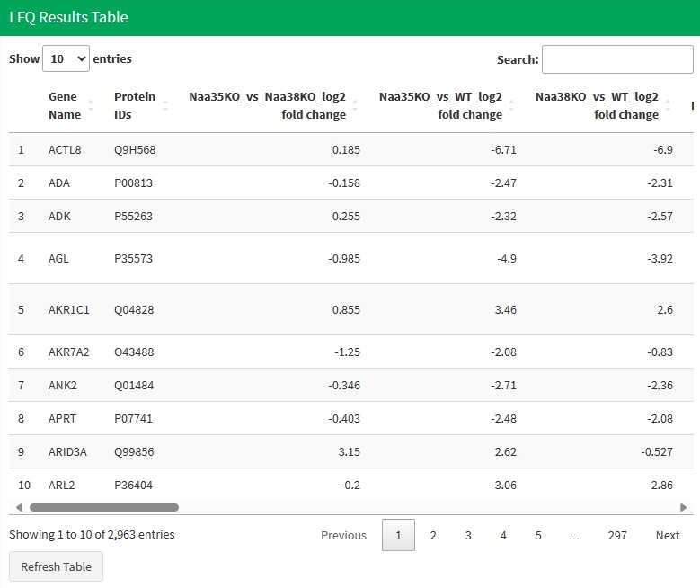The height and width of the screenshot is (588, 700).
Task: Go to the Next page
Action: pyautogui.click(x=667, y=535)
